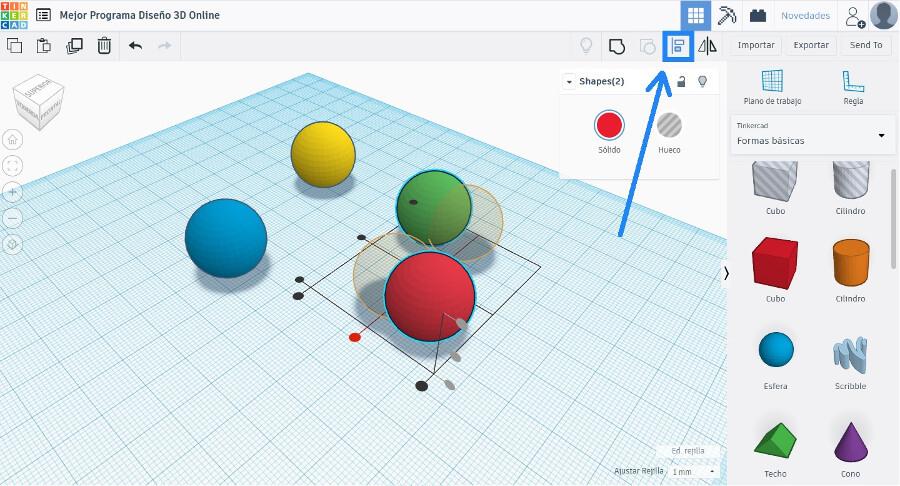Image resolution: width=900 pixels, height=486 pixels.
Task: Toggle visibility bulb in Shapes panel
Action: tap(702, 81)
